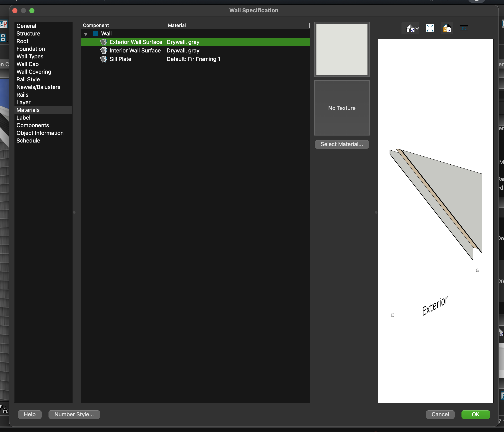Click the Sill Plate material icon
Image resolution: width=504 pixels, height=432 pixels.
pyautogui.click(x=104, y=59)
